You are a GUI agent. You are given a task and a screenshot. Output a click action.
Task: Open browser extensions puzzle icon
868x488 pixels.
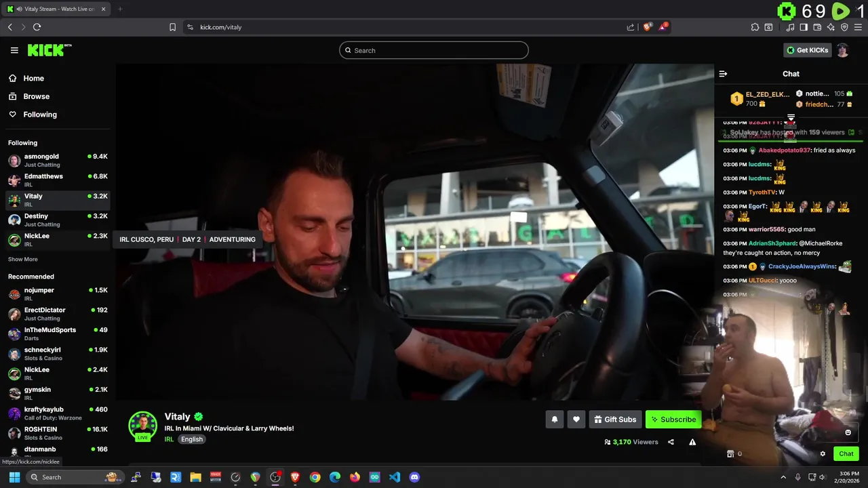click(x=755, y=27)
